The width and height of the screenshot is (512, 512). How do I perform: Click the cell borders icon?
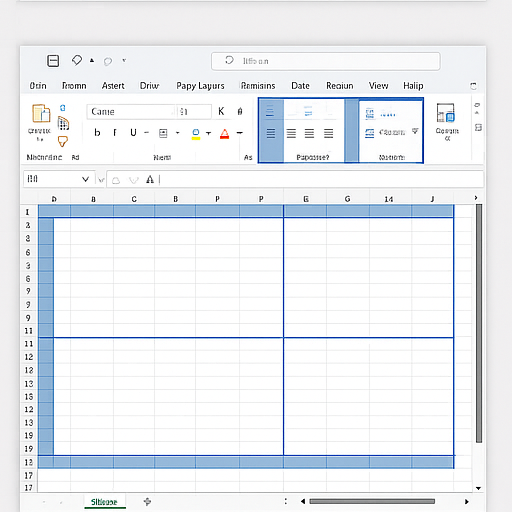163,133
